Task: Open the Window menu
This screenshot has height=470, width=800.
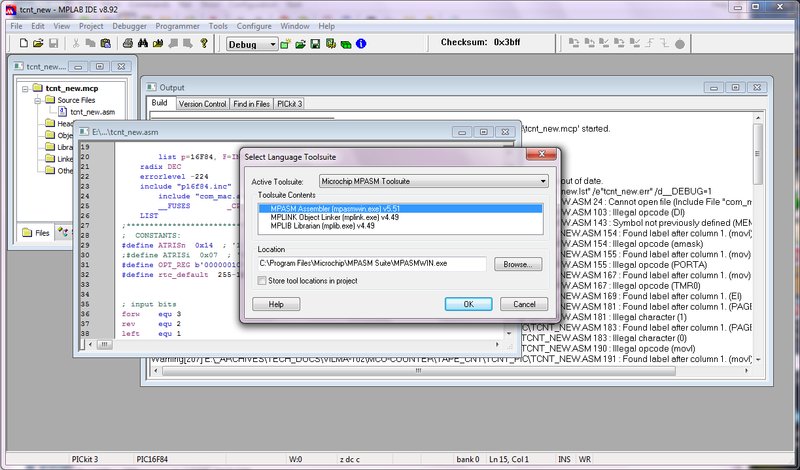Action: [x=295, y=26]
